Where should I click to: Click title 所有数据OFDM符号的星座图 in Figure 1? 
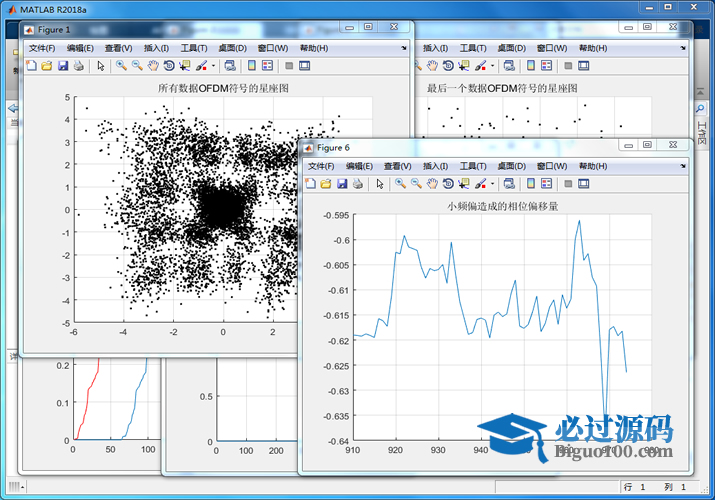223,88
